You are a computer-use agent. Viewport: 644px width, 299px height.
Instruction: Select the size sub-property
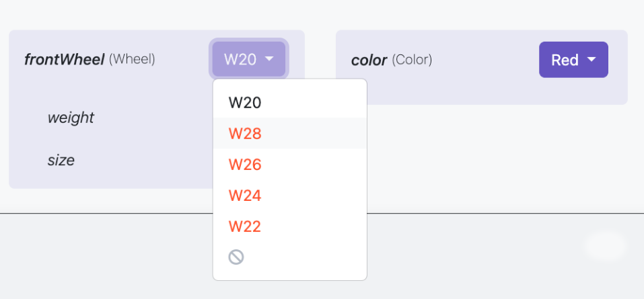[61, 161]
